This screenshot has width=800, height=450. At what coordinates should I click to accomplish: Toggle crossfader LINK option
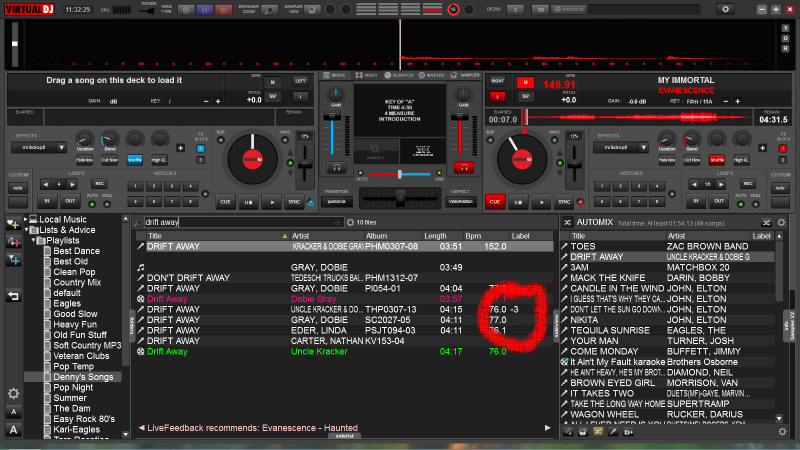(x=439, y=173)
